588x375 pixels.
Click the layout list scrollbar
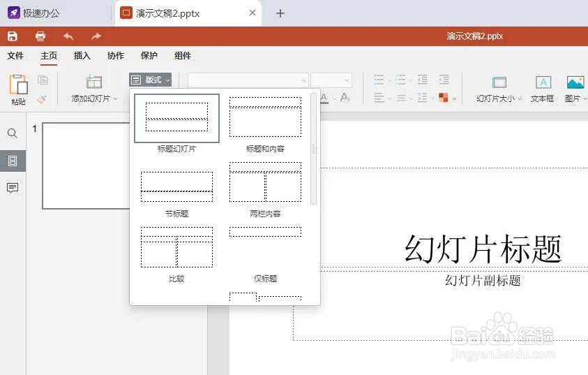click(x=313, y=149)
